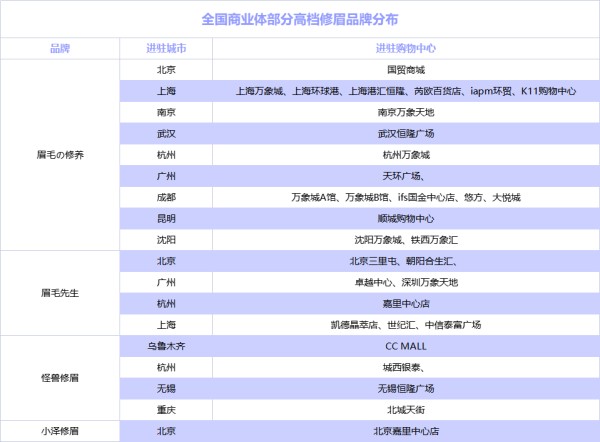
Task: Select the 武汉 city cell
Action: pos(166,134)
